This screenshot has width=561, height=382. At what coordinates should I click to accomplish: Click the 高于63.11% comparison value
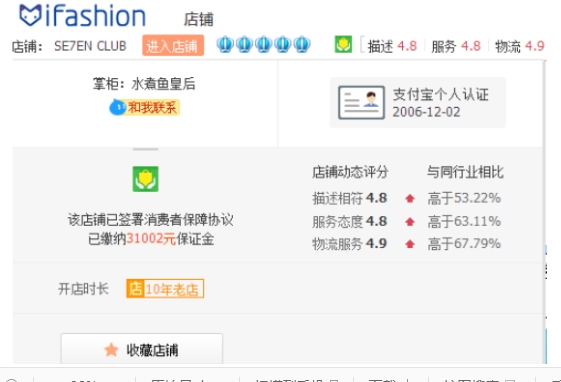464,221
